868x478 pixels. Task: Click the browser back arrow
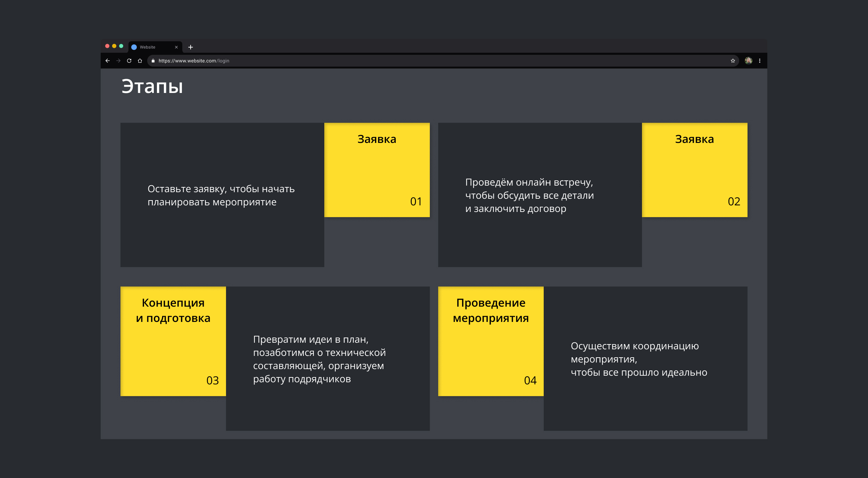pos(108,61)
